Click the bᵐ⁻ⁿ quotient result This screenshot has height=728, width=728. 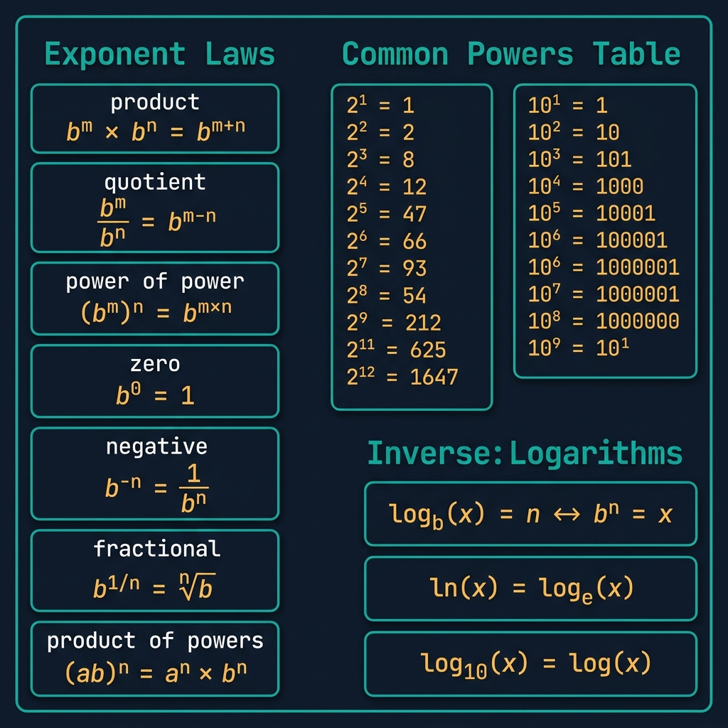point(192,220)
